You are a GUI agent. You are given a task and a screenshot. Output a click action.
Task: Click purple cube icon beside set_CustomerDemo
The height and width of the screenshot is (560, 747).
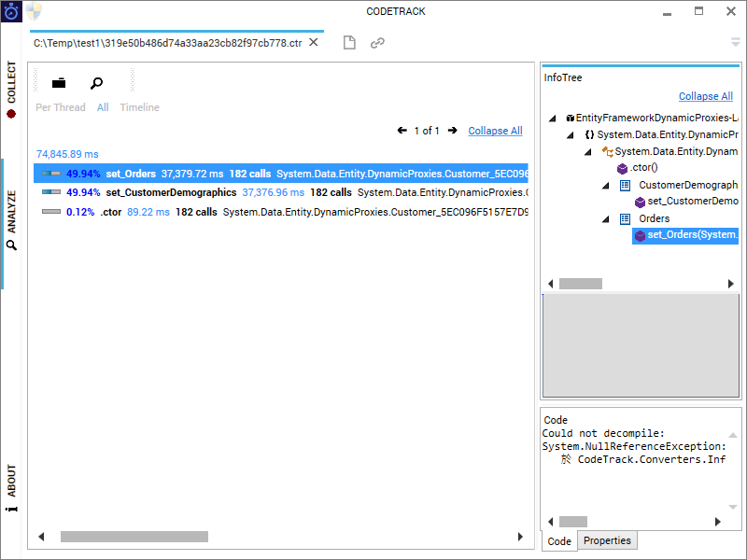(x=640, y=203)
